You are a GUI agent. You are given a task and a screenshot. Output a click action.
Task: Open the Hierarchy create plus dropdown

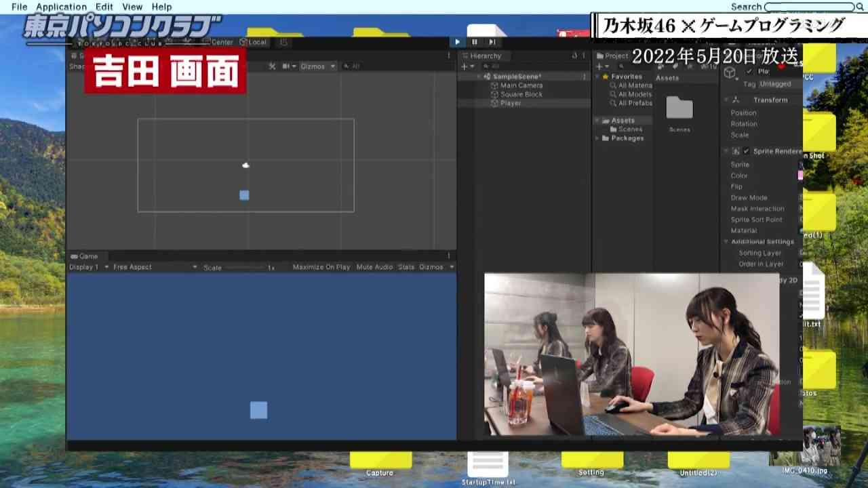(x=467, y=66)
